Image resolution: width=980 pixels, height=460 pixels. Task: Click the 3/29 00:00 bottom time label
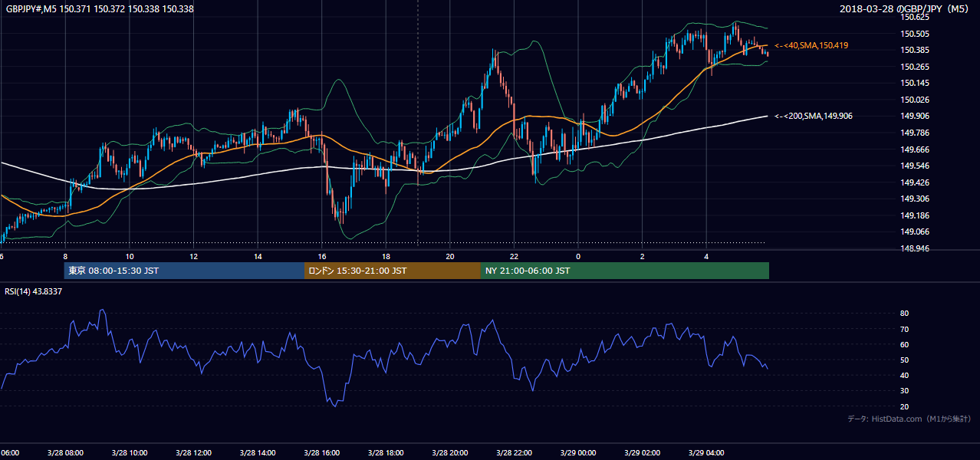577,453
